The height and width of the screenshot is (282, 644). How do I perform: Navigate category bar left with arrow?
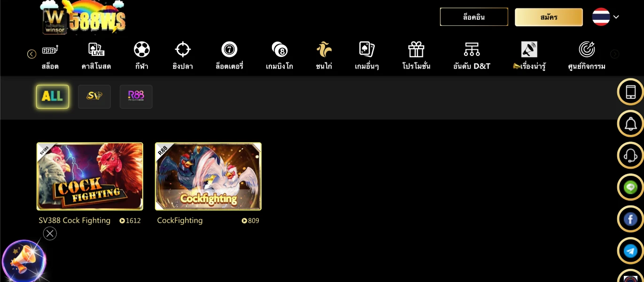(31, 54)
